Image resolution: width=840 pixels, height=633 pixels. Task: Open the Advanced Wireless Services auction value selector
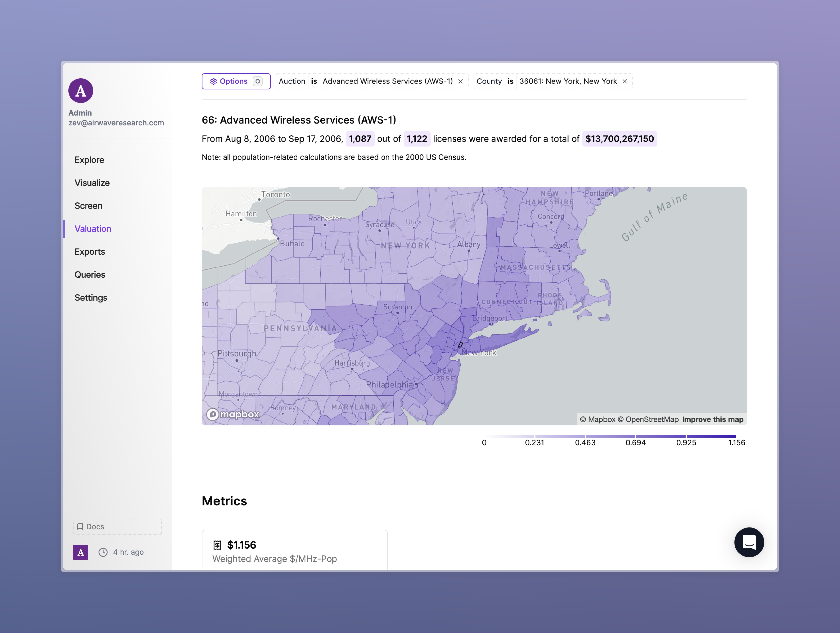(387, 81)
